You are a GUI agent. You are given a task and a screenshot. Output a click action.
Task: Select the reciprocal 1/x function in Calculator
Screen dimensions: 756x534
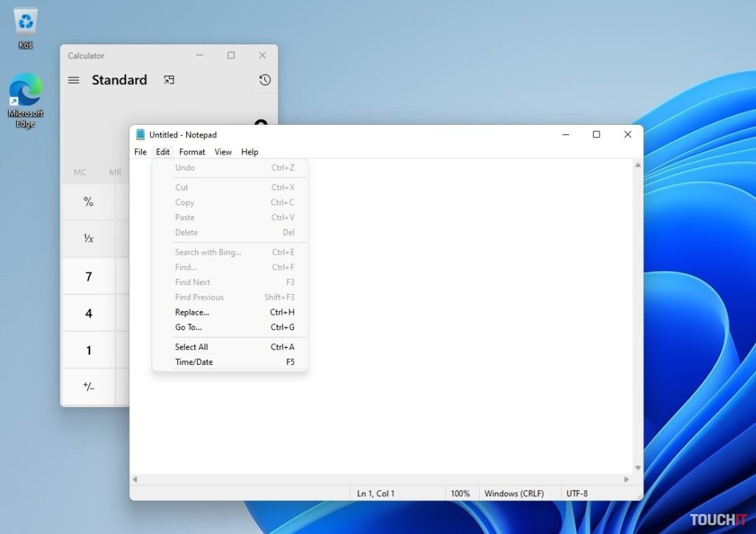click(89, 239)
